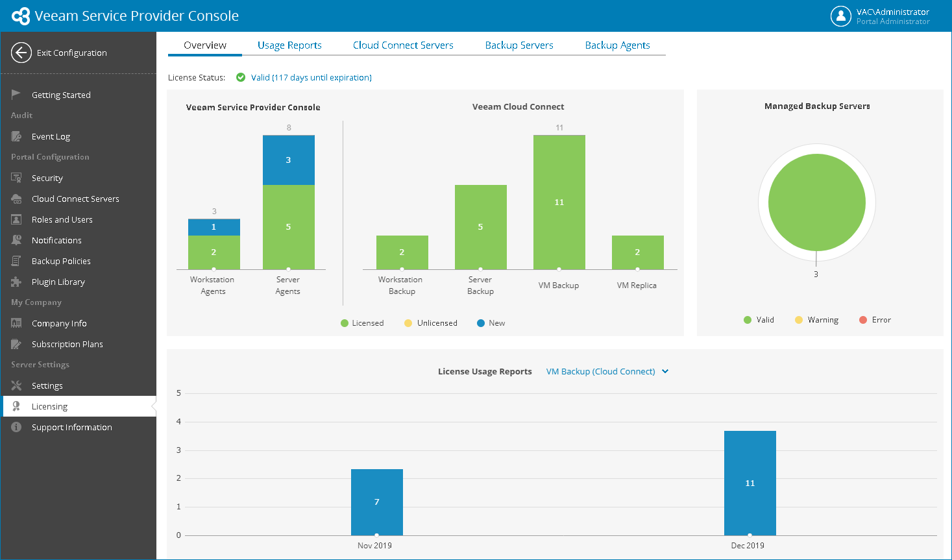
Task: Click the Server Backup bar showing 5
Action: pyautogui.click(x=480, y=227)
